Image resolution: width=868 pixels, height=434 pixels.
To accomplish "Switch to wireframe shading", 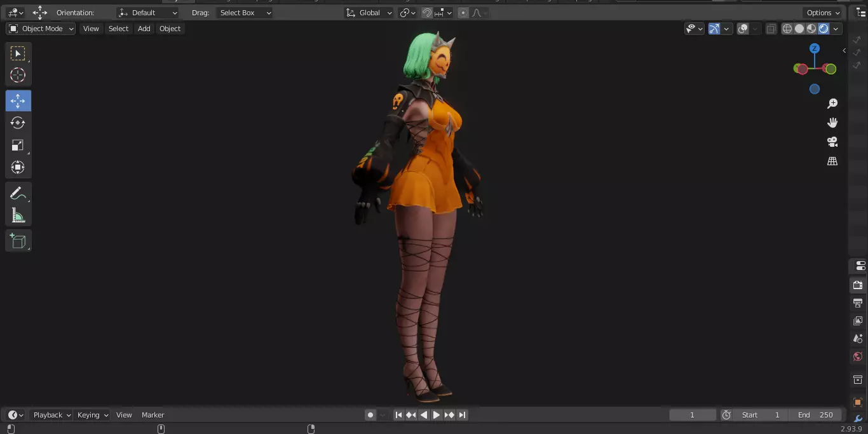I will tap(787, 29).
